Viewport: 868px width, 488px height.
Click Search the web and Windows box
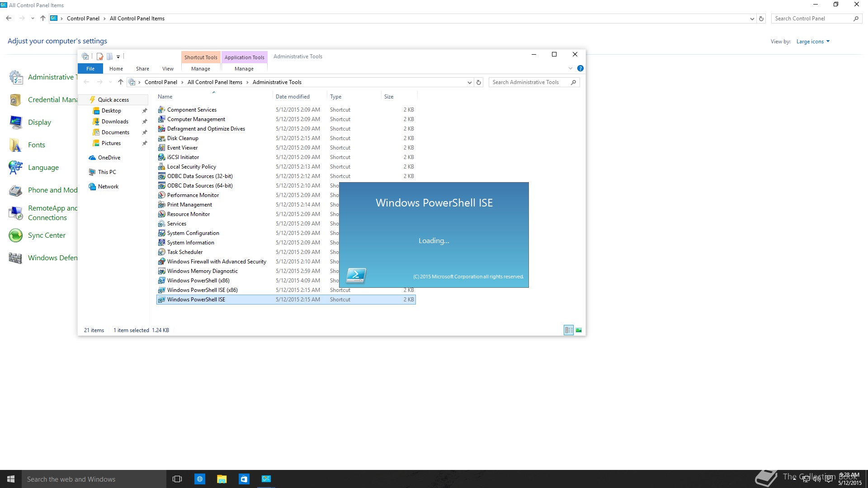click(94, 479)
